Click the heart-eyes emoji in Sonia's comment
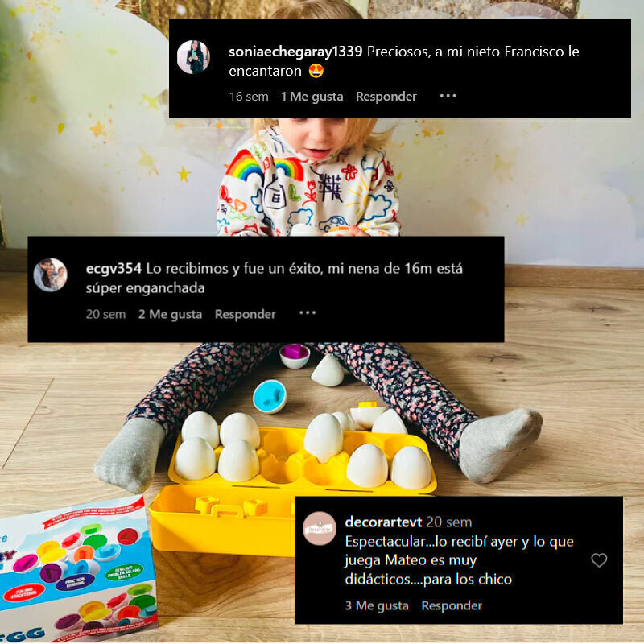 click(x=316, y=71)
